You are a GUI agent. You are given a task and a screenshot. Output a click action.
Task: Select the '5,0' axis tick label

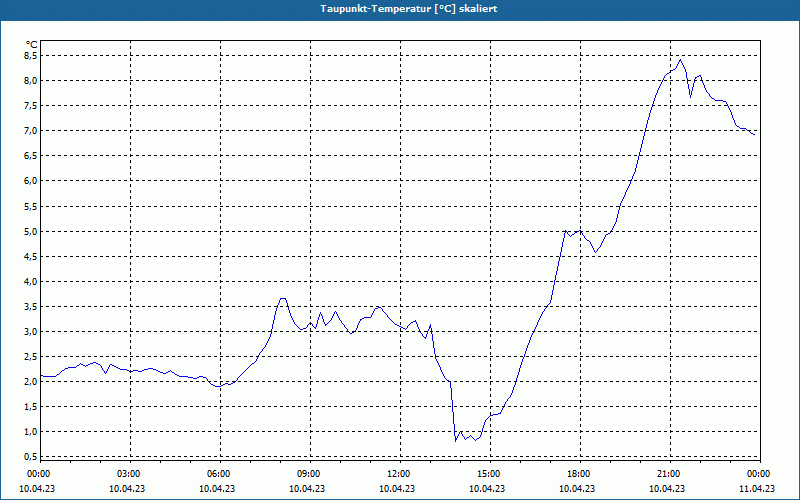(31, 232)
